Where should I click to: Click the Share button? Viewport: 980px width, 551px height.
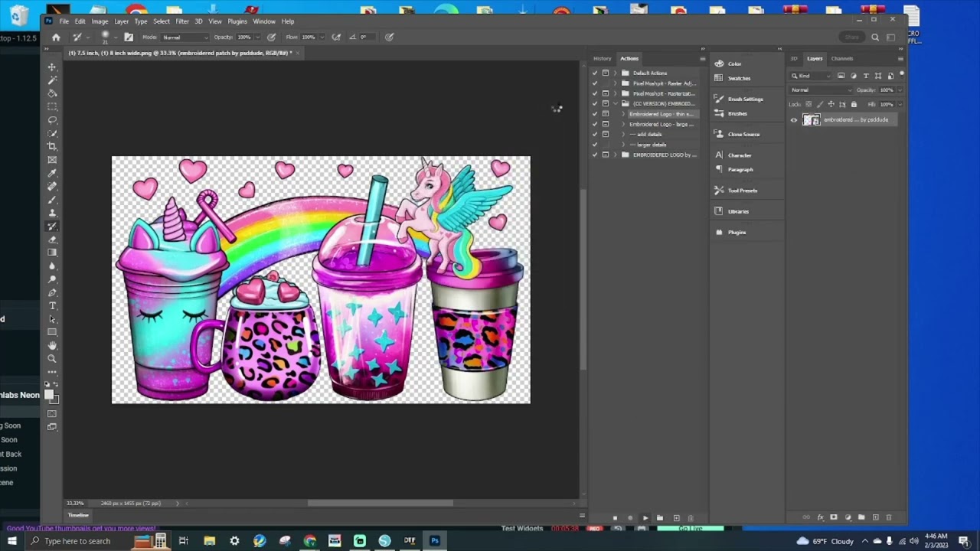[x=852, y=37]
